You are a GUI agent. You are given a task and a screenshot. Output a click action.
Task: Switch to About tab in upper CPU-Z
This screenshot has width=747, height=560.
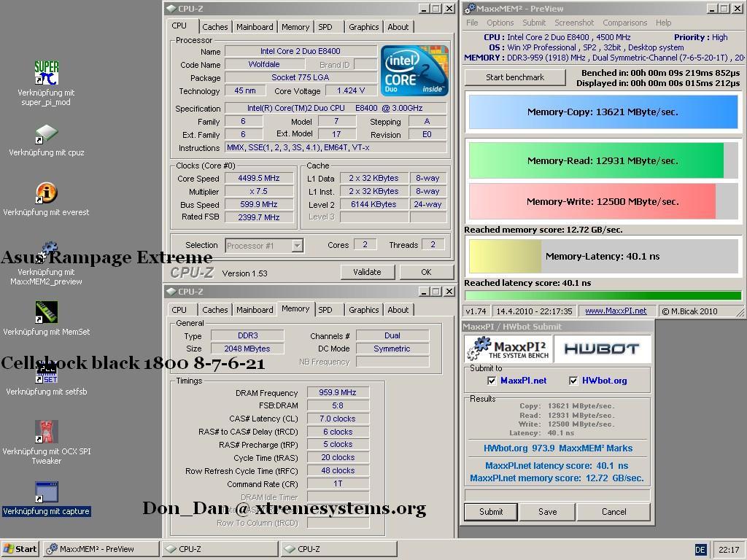398,27
